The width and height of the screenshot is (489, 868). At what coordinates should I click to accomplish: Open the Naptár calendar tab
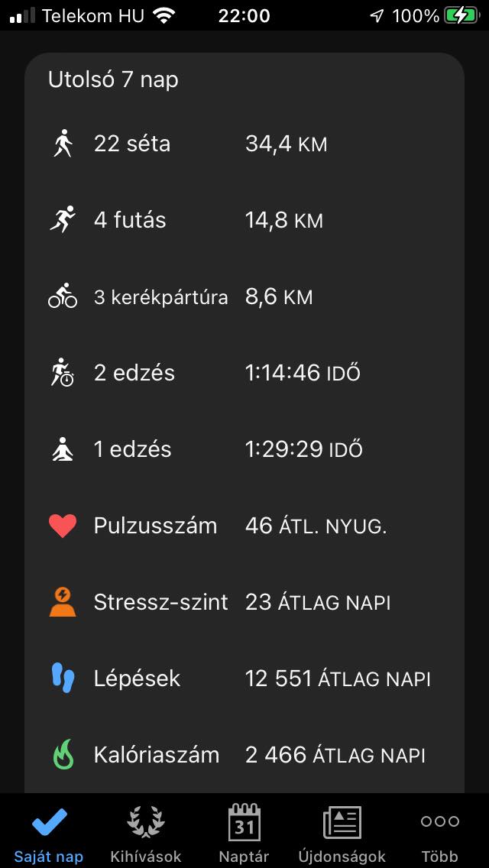(244, 833)
